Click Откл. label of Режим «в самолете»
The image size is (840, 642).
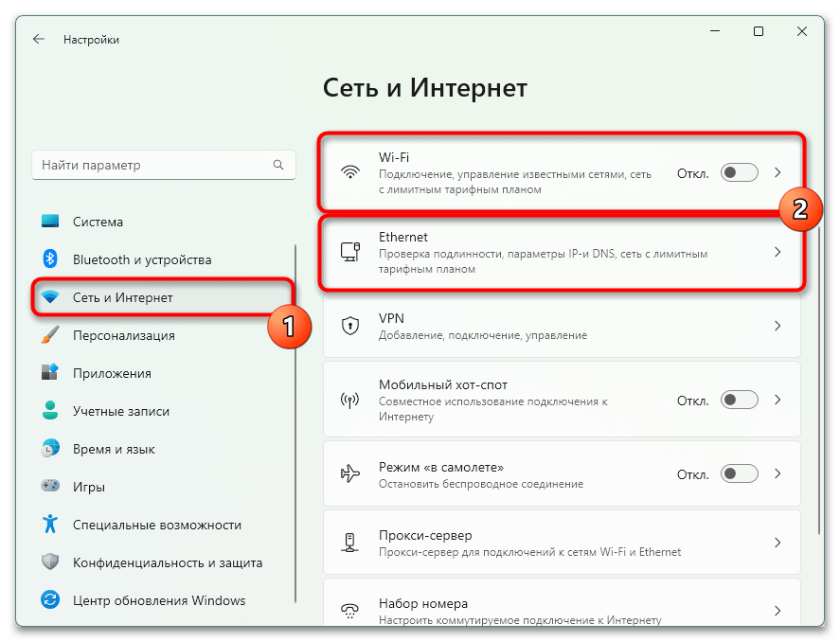[692, 474]
